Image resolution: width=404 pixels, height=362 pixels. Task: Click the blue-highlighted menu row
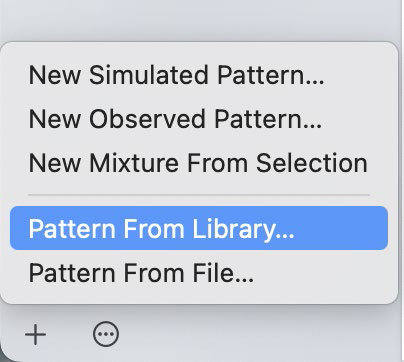pos(199,228)
